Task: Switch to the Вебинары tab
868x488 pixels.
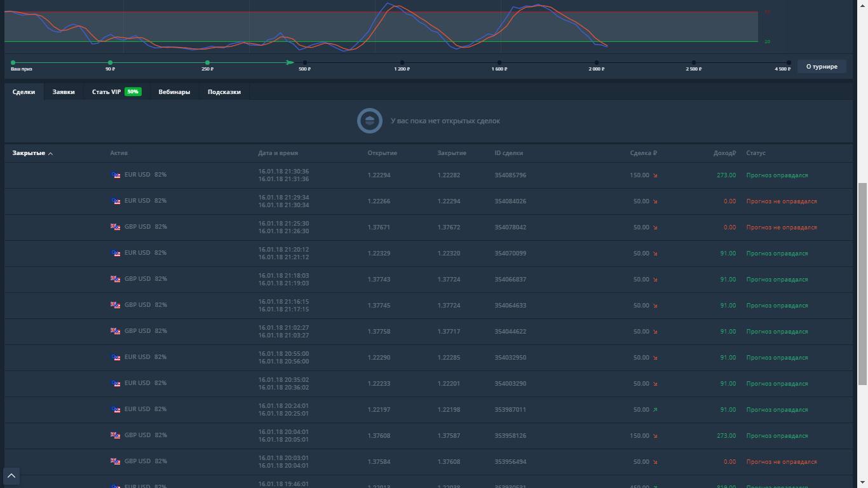Action: click(x=174, y=92)
